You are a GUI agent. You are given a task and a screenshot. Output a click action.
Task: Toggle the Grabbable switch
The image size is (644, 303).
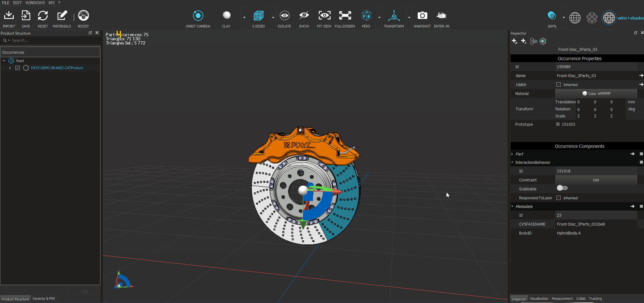[562, 188]
